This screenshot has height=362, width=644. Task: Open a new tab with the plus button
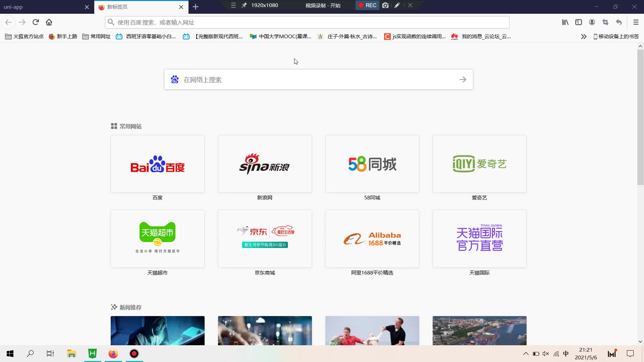[x=196, y=7]
